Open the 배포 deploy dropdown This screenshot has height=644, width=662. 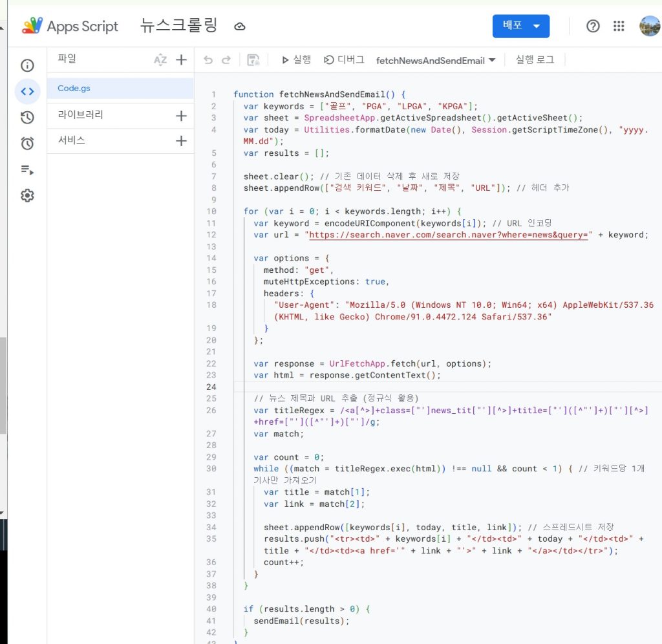click(x=521, y=26)
